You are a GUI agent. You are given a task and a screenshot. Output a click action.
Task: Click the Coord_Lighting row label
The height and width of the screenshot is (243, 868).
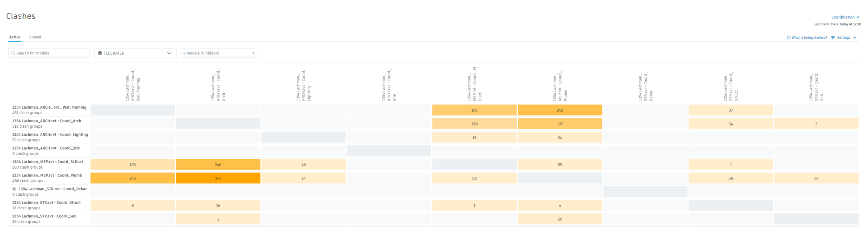50,135
